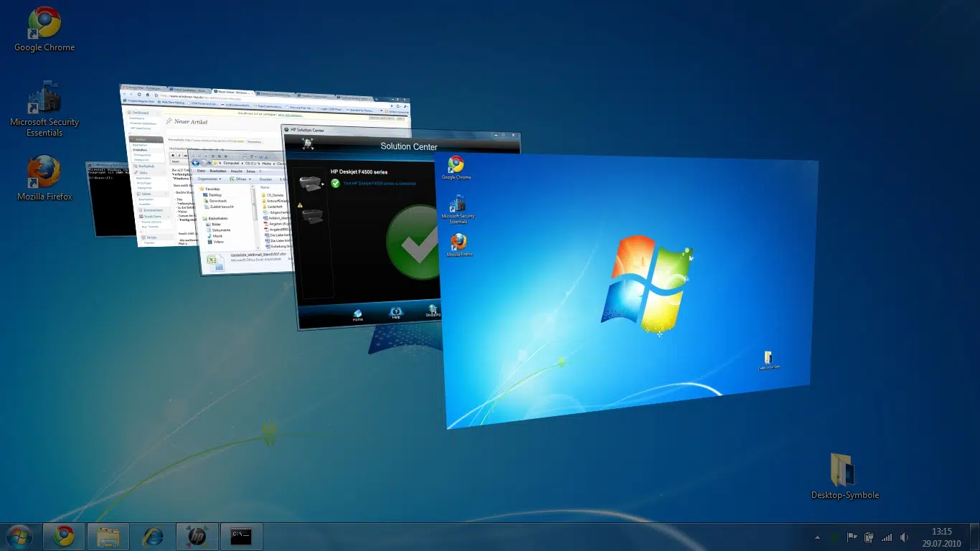Open the volume speaker control in tray
The image size is (980, 551).
(x=904, y=537)
